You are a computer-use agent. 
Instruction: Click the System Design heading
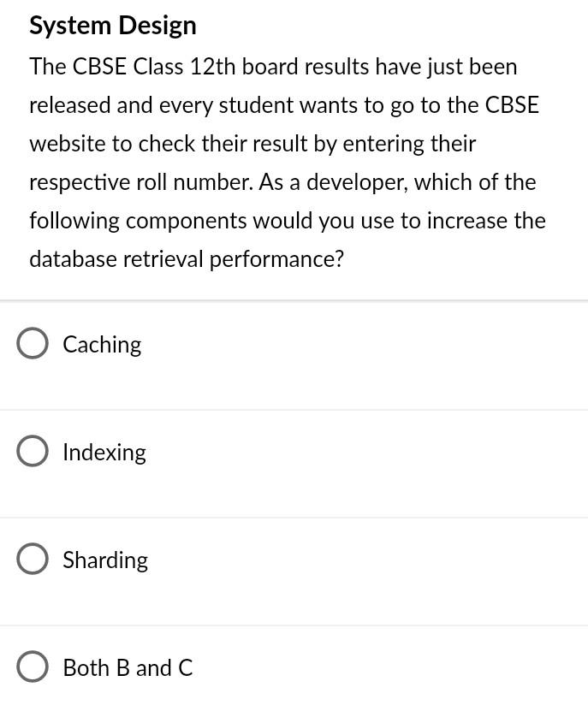[112, 25]
